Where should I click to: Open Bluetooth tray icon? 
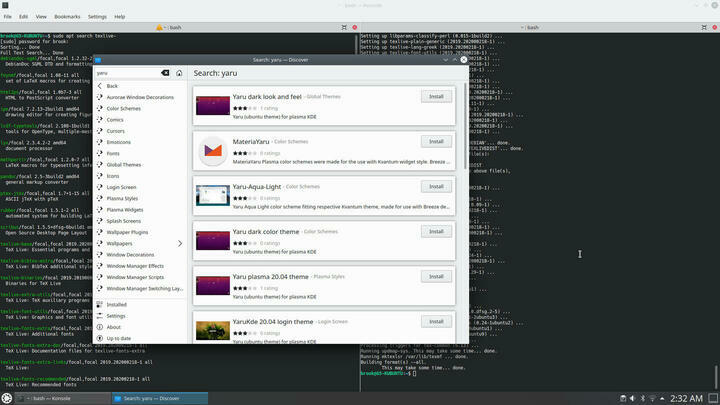click(x=642, y=398)
